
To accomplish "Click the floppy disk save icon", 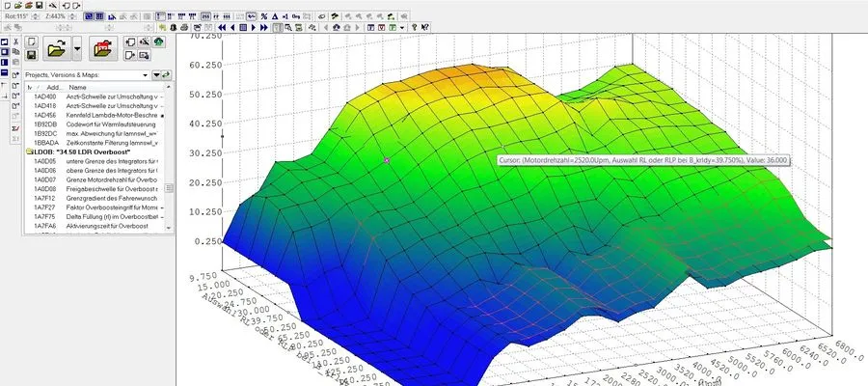I will (x=32, y=55).
